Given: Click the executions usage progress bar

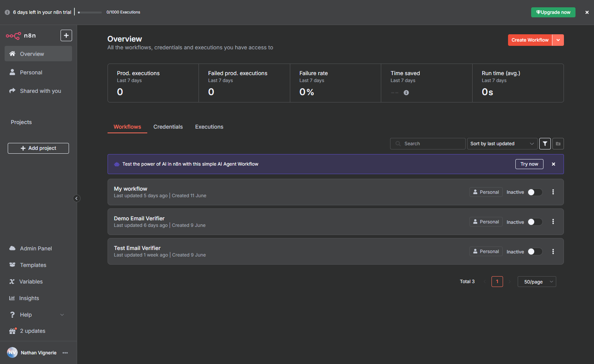Looking at the screenshot, I should pos(90,12).
